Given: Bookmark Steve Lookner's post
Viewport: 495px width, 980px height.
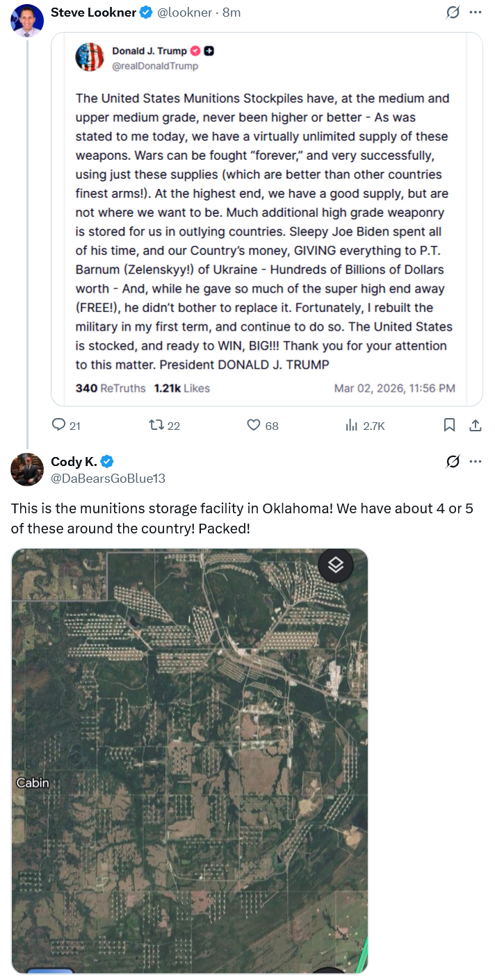Looking at the screenshot, I should (x=450, y=425).
